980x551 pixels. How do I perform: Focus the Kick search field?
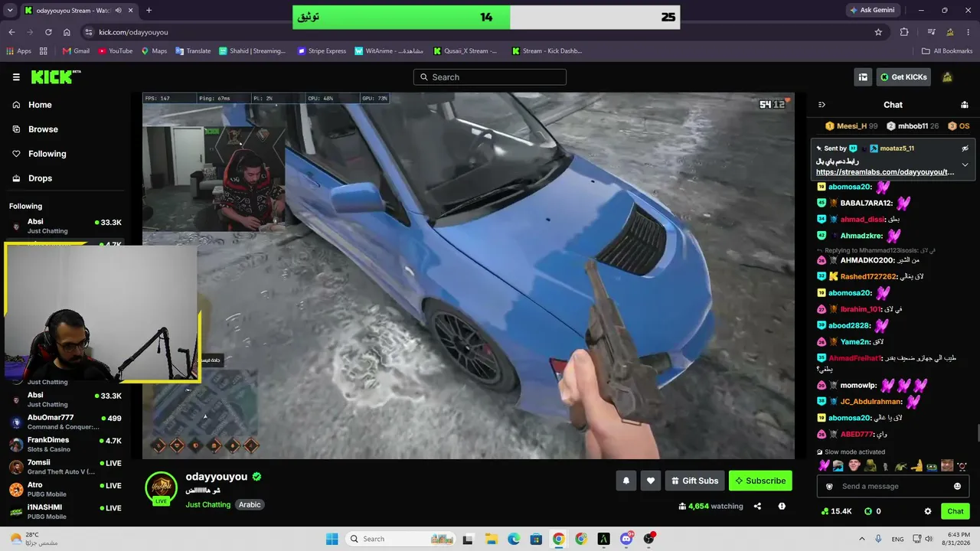pyautogui.click(x=490, y=77)
